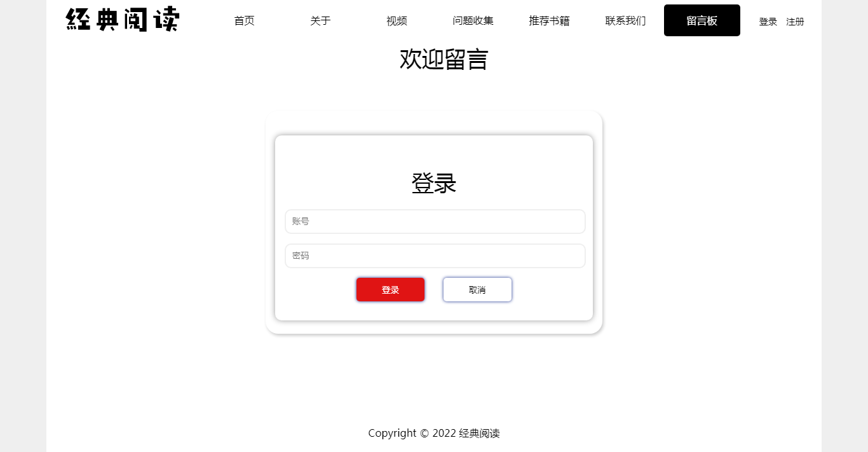Screen dimensions: 868x452
Task: Click the outer white card above the login dialog
Action: point(434,122)
